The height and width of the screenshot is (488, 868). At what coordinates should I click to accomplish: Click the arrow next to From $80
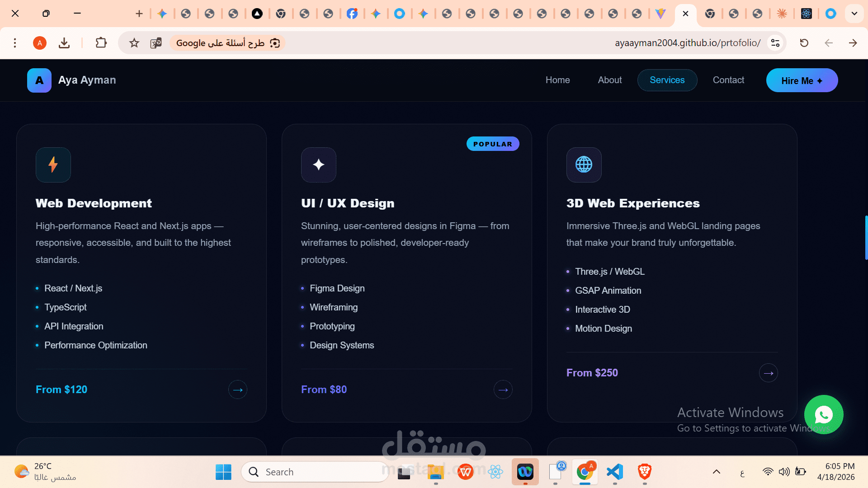[x=503, y=389]
